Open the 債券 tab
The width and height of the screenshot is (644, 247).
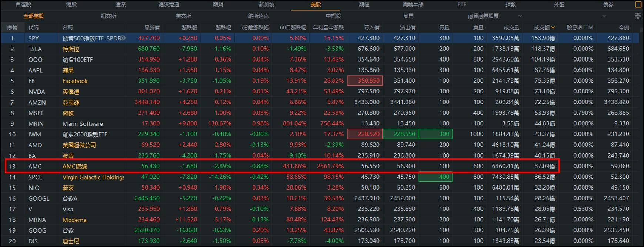[608, 4]
